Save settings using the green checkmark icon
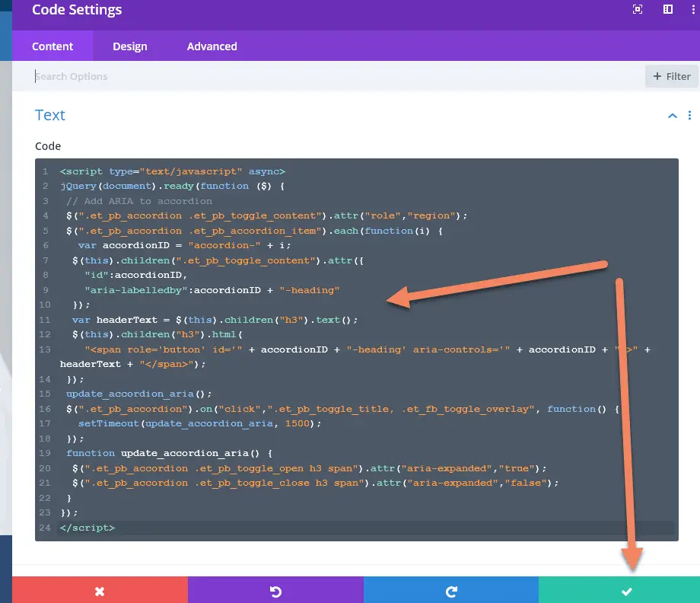The image size is (700, 603). (x=626, y=591)
